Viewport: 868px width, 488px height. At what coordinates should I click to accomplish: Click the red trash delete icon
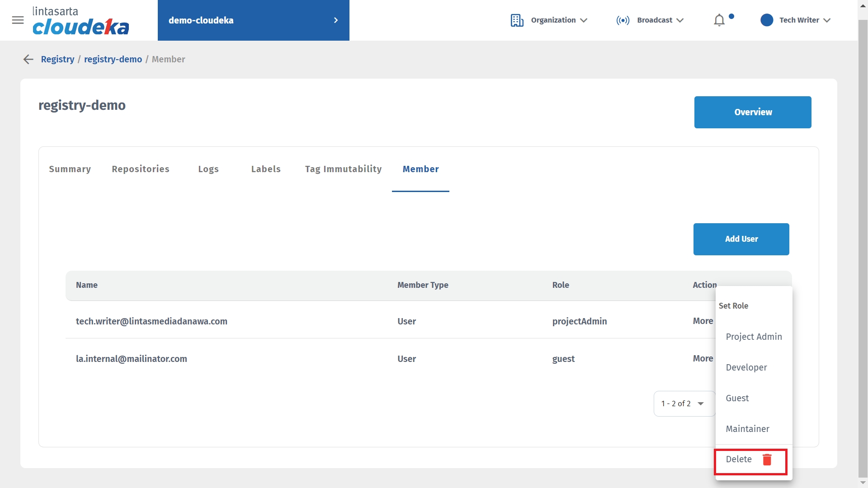coord(767,460)
